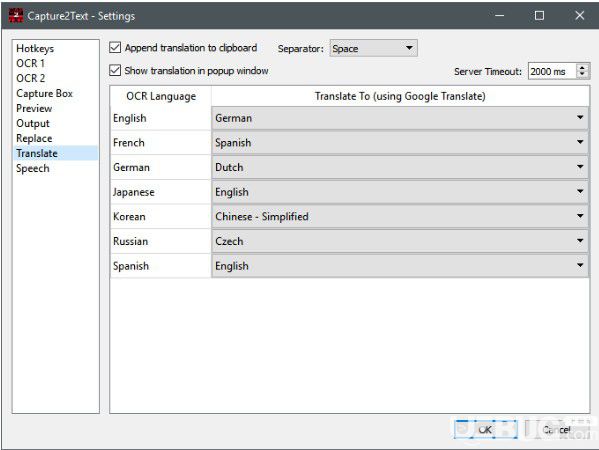The height and width of the screenshot is (450, 599).
Task: Select the Russian OCR language cell
Action: (160, 241)
